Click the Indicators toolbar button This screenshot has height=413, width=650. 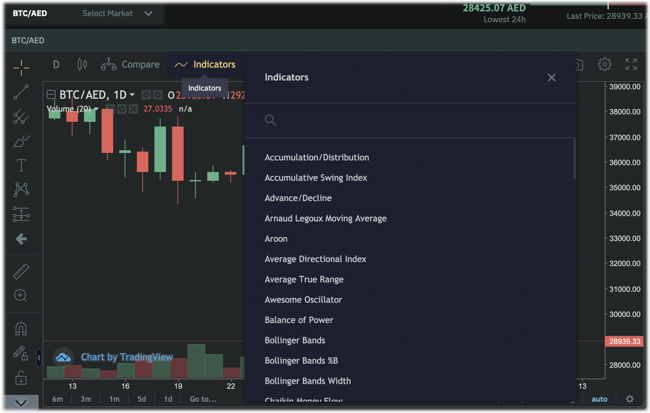[205, 65]
